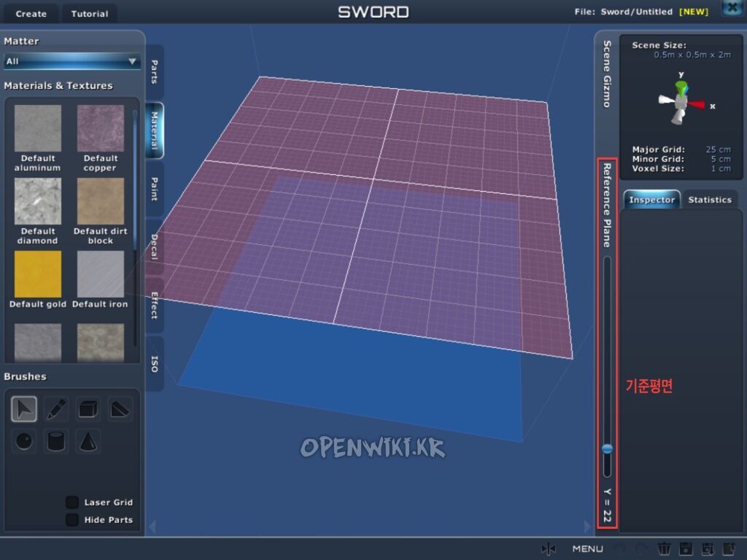The height and width of the screenshot is (560, 747).
Task: Click the materials list scrollbar
Action: [135, 180]
